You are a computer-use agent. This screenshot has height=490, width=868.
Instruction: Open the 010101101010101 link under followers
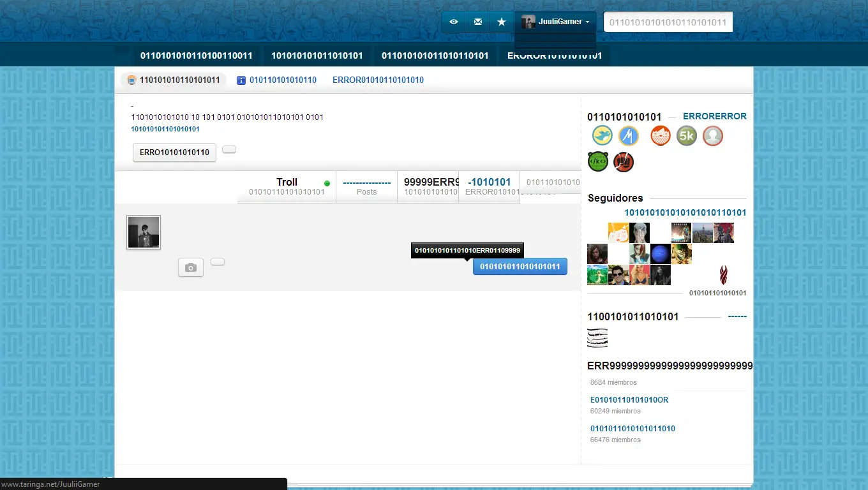pos(718,293)
